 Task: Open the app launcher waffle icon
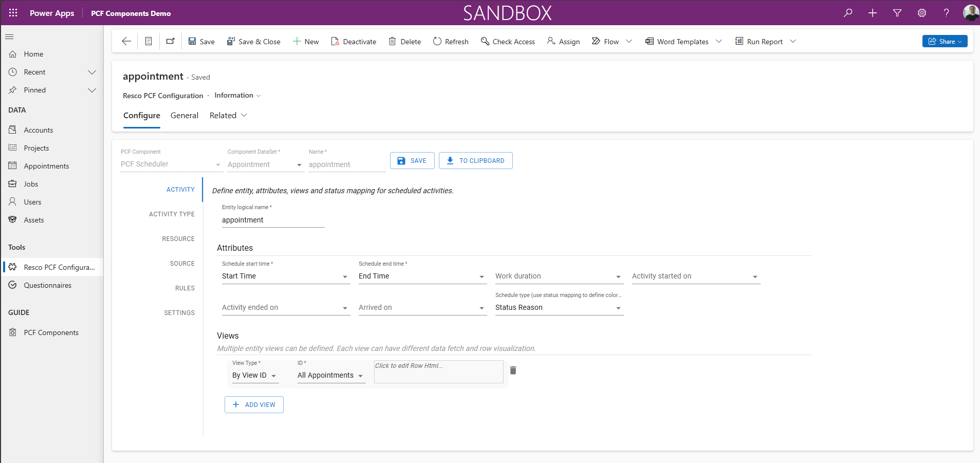tap(13, 13)
